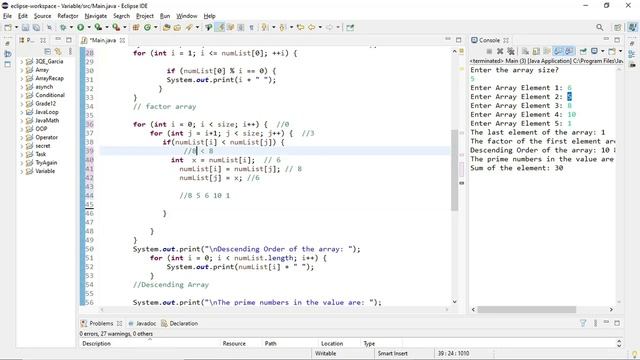
Task: Click the Clear Console icon
Action: (x=525, y=51)
